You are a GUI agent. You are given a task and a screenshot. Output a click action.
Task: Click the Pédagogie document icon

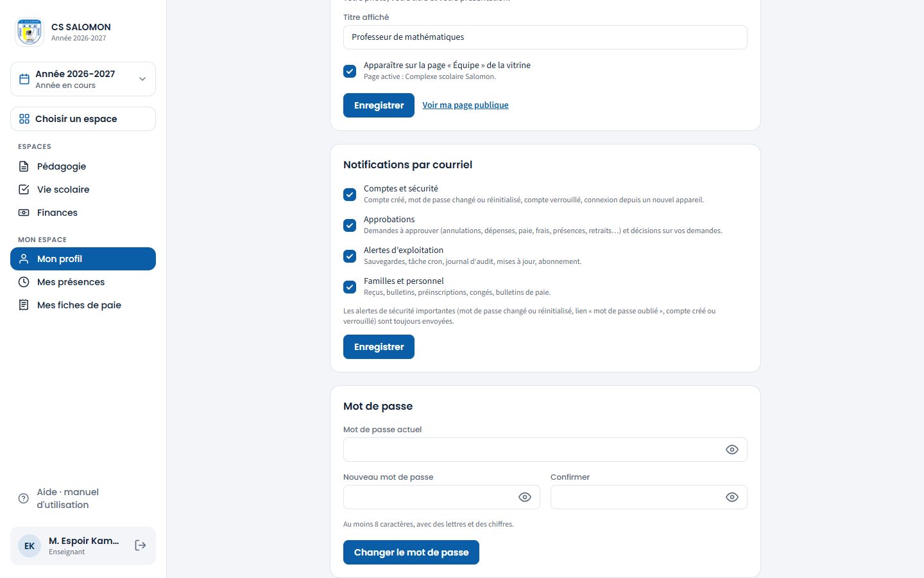(x=24, y=166)
